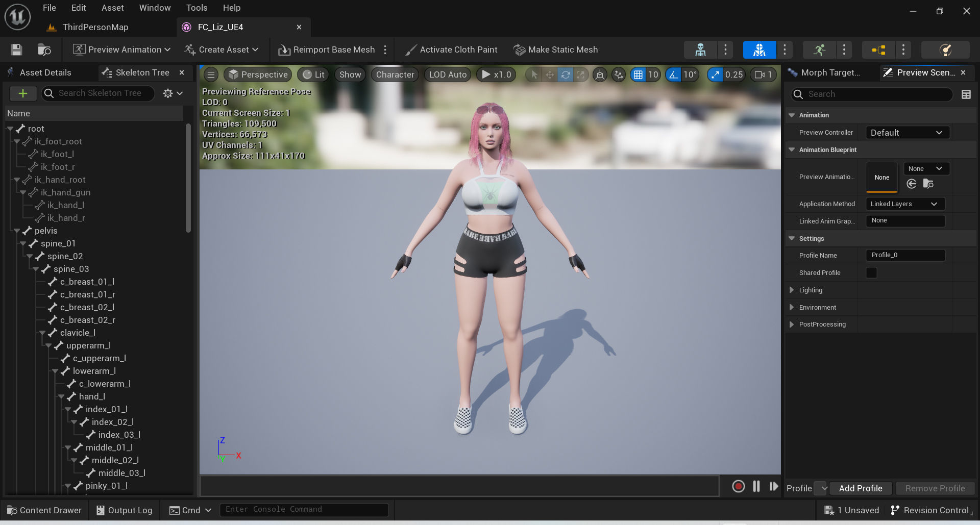Viewport: 980px width, 525px height.
Task: Open the Edit menu
Action: pos(79,8)
